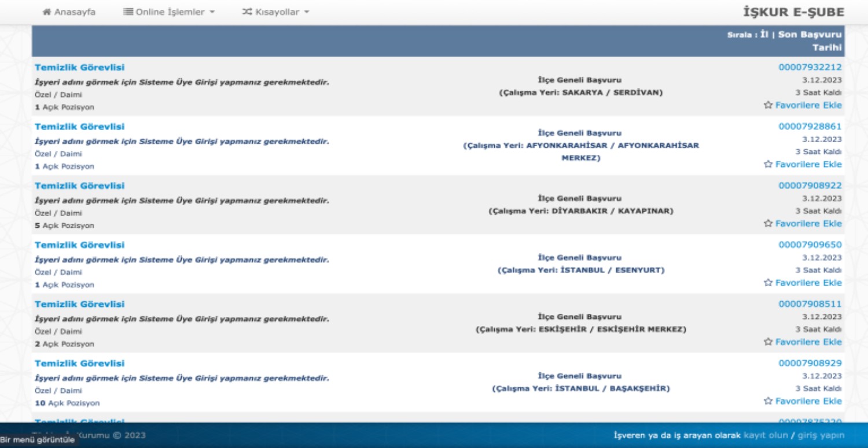Click star for Eskişehir Merkez listing
This screenshot has width=868, height=448.
coord(768,342)
